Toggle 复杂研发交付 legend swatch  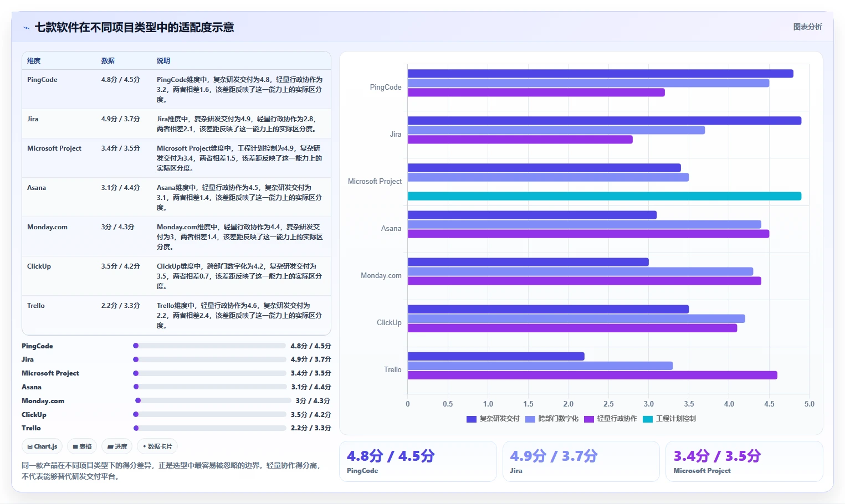click(x=472, y=419)
